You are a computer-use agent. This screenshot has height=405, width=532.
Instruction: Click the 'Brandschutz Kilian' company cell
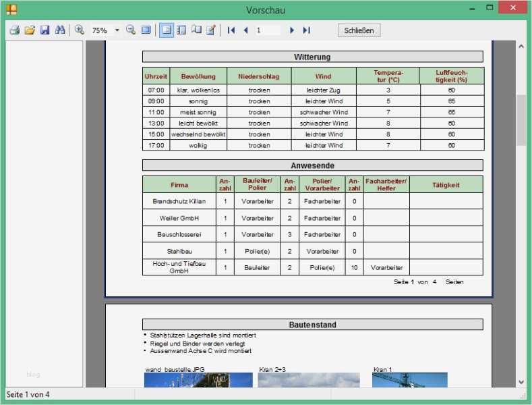(179, 201)
